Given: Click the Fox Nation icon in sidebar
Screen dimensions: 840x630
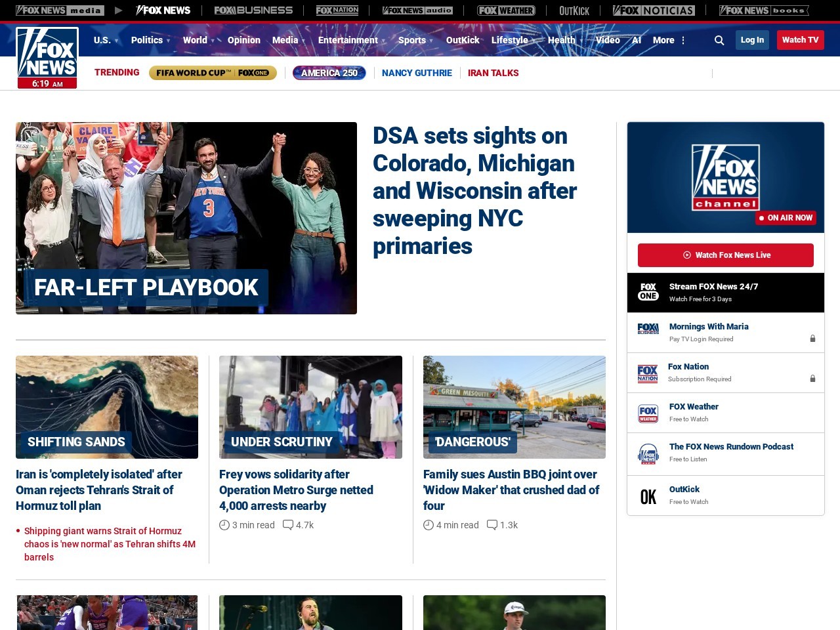Looking at the screenshot, I should (648, 374).
